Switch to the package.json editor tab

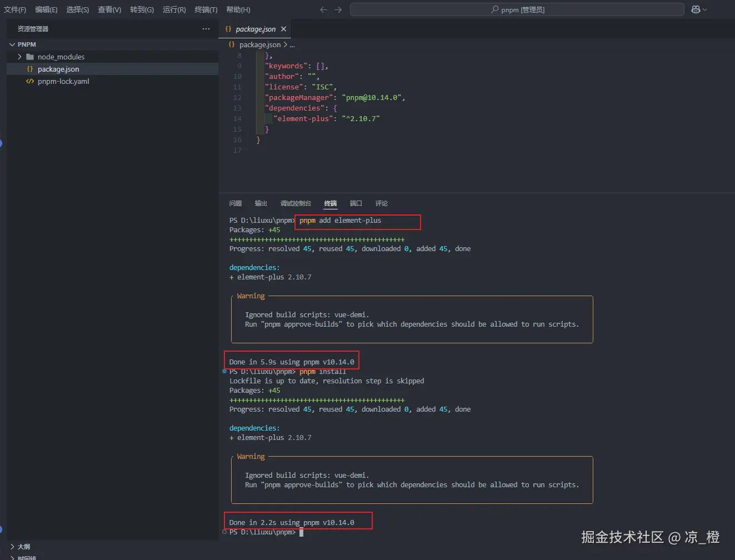coord(255,29)
